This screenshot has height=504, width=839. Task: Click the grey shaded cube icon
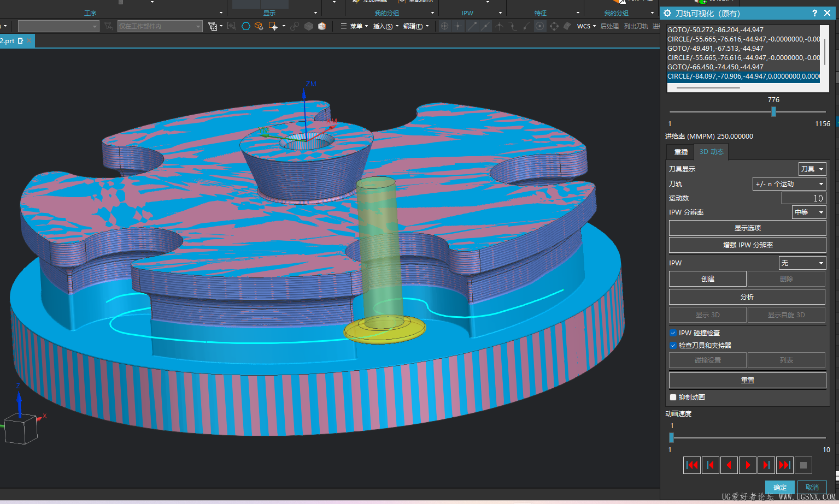(309, 26)
